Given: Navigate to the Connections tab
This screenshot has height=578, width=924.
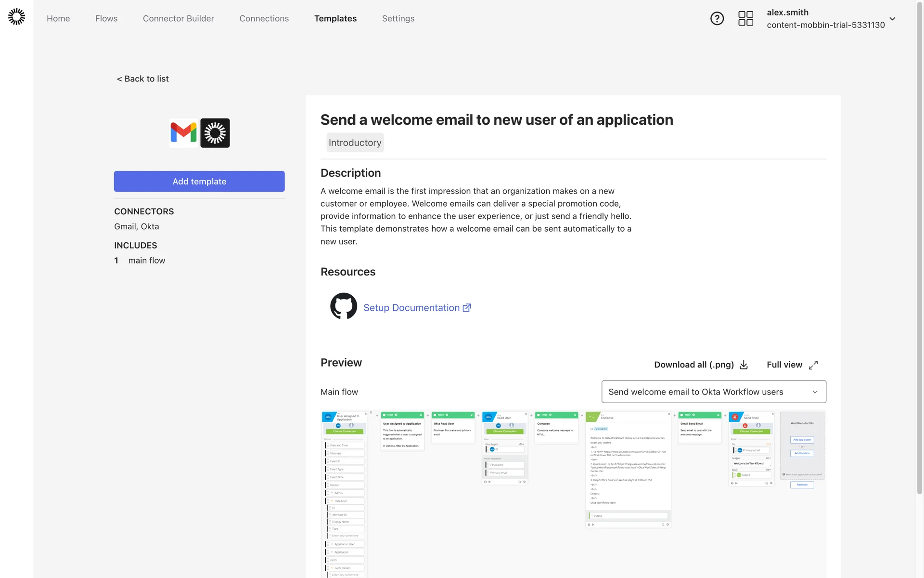Looking at the screenshot, I should (264, 18).
